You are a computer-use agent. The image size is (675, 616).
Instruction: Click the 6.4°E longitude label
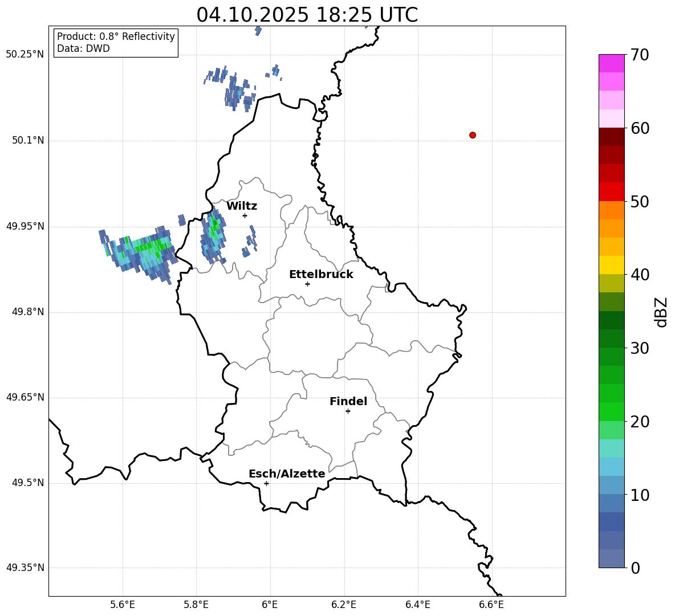[x=417, y=605]
